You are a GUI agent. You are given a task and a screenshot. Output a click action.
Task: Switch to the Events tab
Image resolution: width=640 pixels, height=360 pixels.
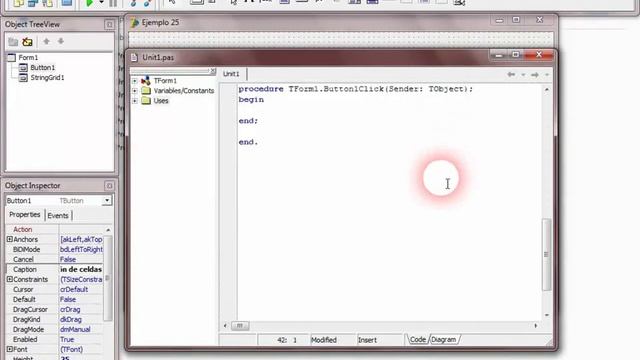[58, 216]
